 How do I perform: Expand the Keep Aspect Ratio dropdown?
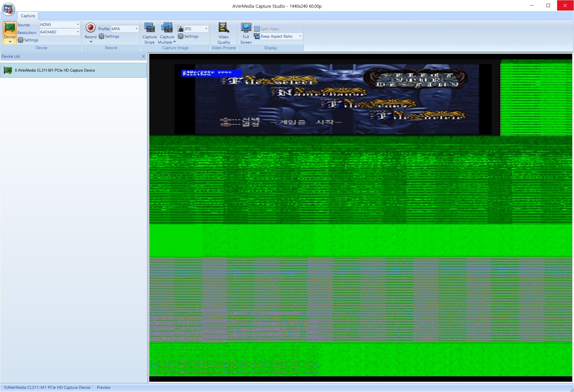[300, 36]
